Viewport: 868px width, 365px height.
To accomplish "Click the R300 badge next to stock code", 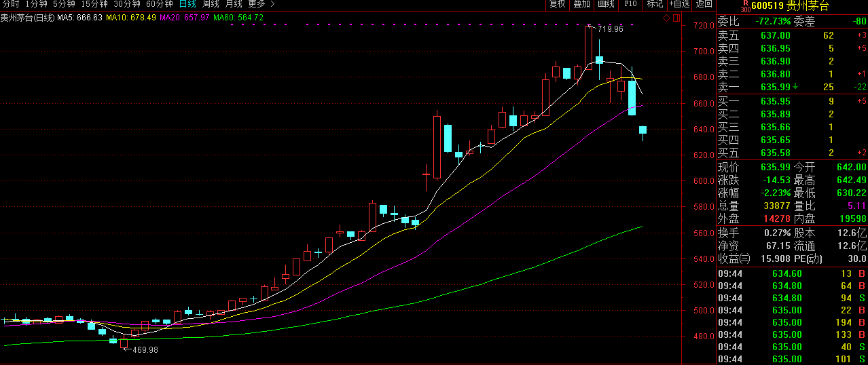I will click(x=726, y=6).
